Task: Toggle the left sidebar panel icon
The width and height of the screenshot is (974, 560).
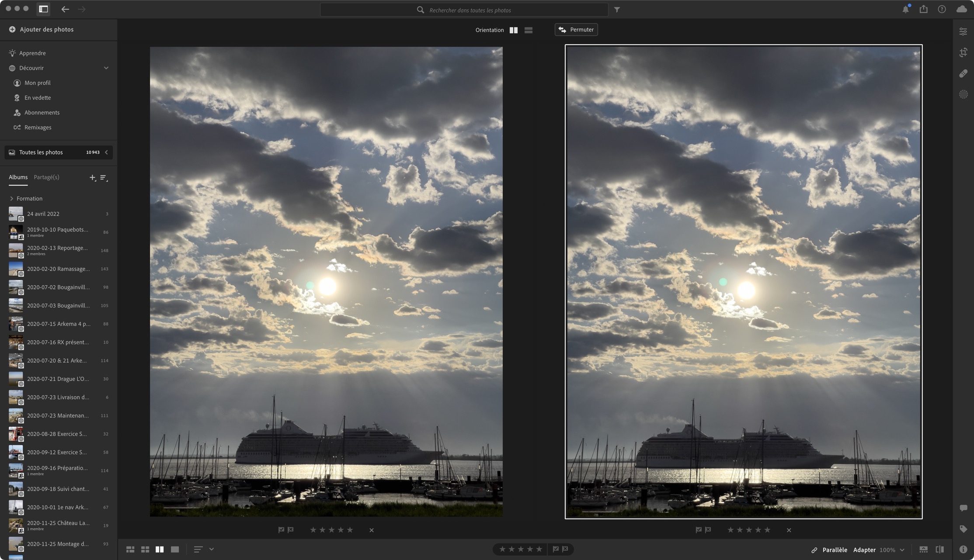Action: [43, 9]
